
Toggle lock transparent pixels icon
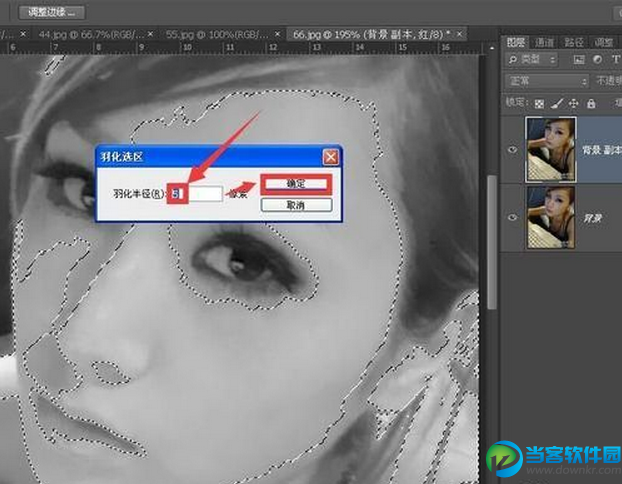(x=539, y=104)
